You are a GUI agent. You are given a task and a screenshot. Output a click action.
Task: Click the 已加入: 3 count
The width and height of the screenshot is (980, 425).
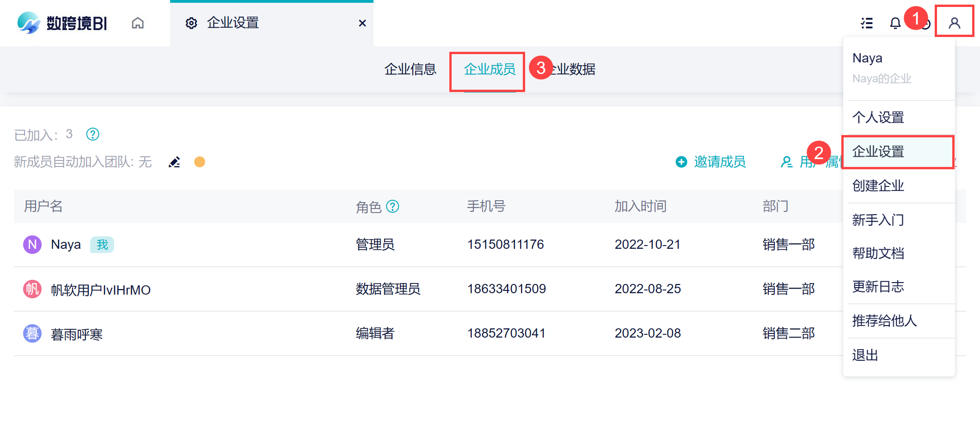tap(43, 135)
